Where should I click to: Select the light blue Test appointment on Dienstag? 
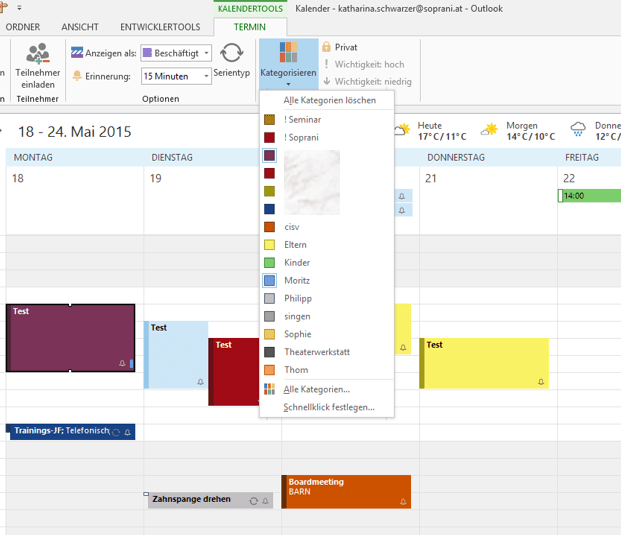pyautogui.click(x=176, y=355)
